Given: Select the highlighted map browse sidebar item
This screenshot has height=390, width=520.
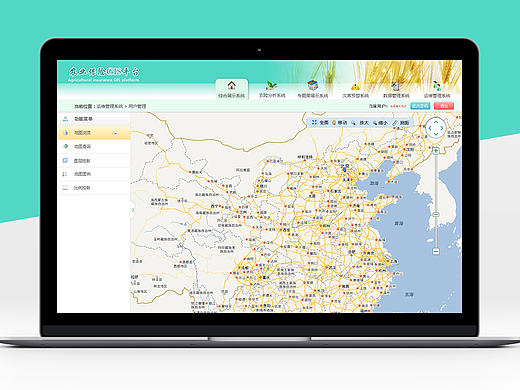Looking at the screenshot, I should click(x=94, y=133).
